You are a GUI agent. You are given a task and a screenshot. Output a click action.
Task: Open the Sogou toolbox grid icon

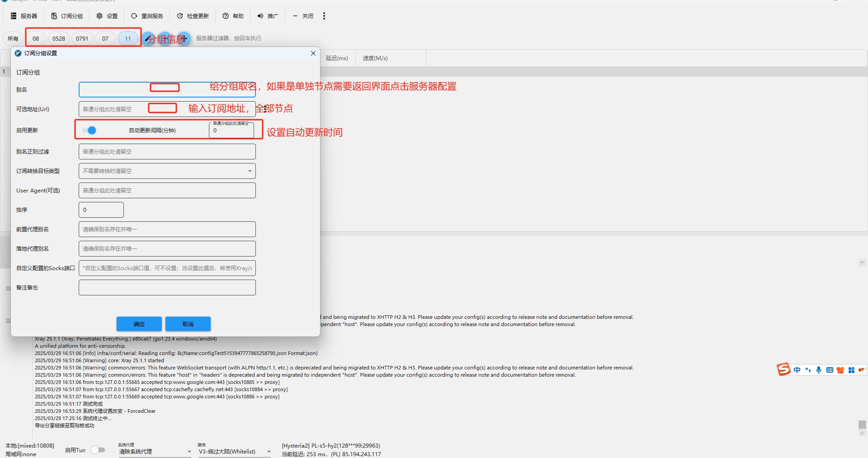tap(851, 370)
